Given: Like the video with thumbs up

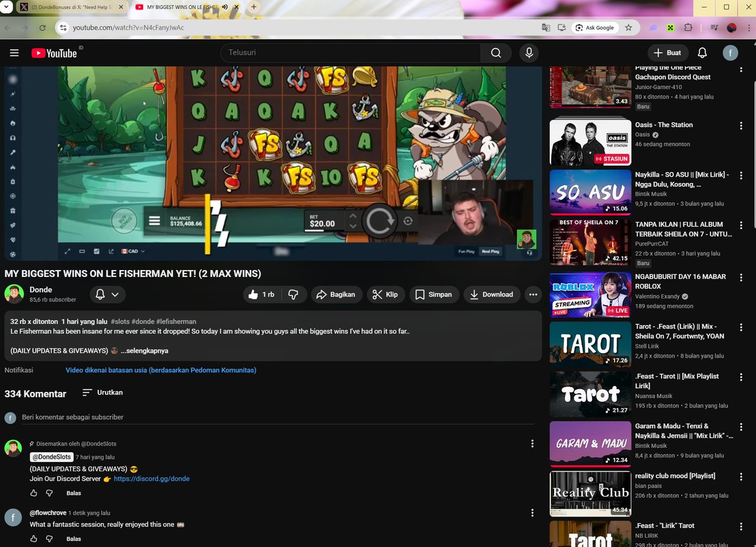Looking at the screenshot, I should pyautogui.click(x=261, y=295).
